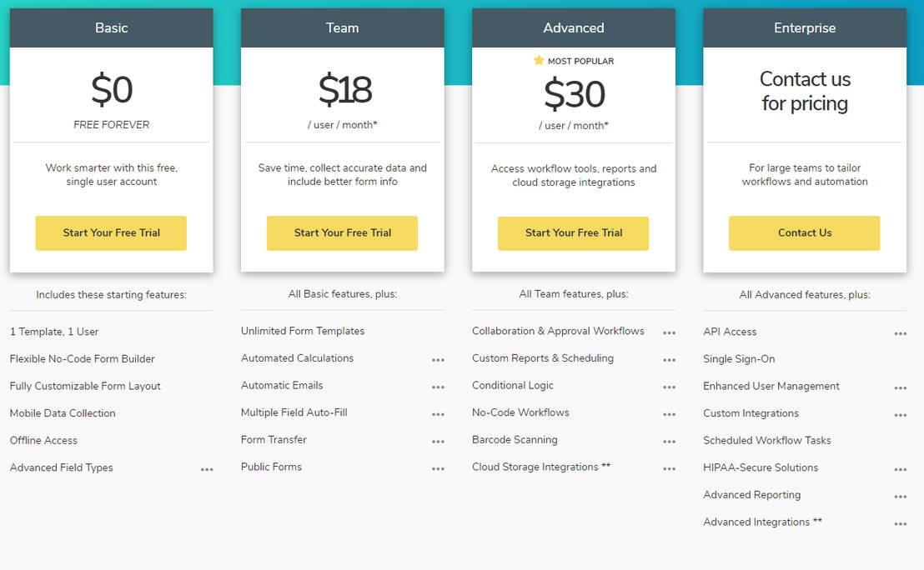Expand details for Custom Integrations

tap(900, 414)
